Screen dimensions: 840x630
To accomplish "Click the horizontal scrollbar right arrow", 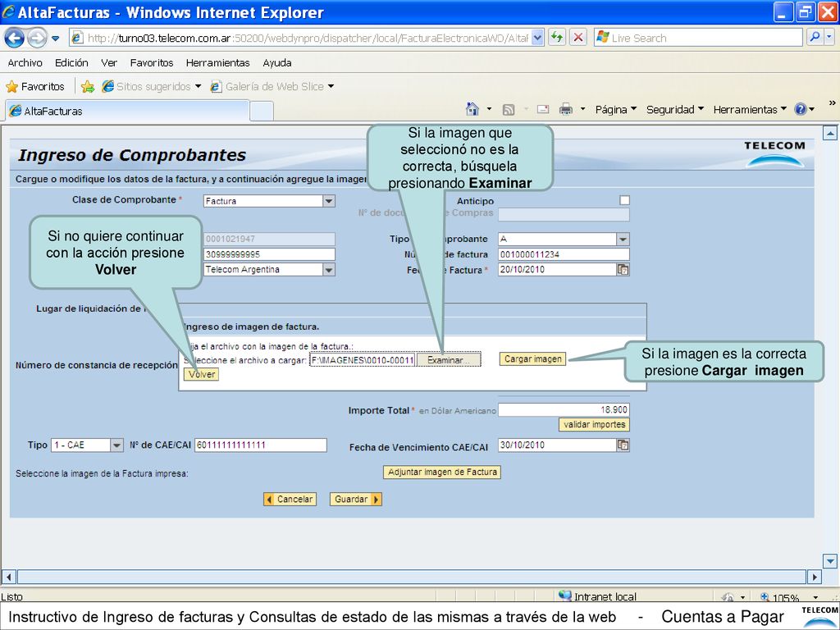I will tap(815, 577).
